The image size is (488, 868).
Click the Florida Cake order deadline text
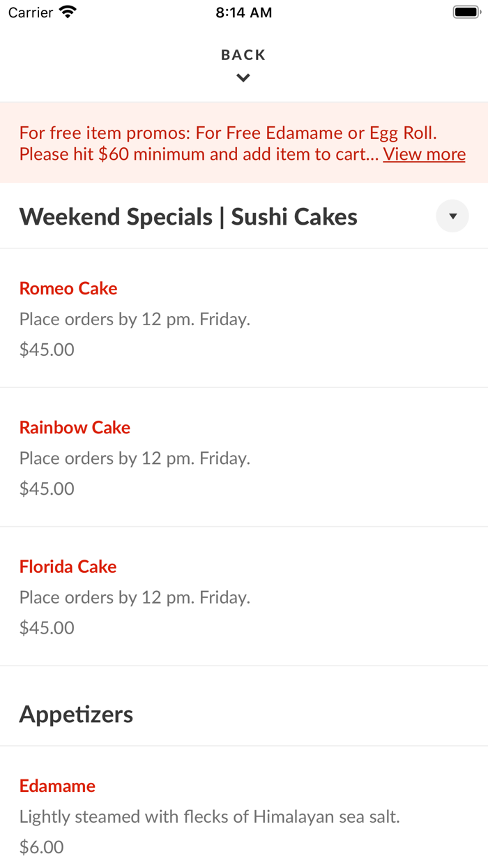coord(135,597)
